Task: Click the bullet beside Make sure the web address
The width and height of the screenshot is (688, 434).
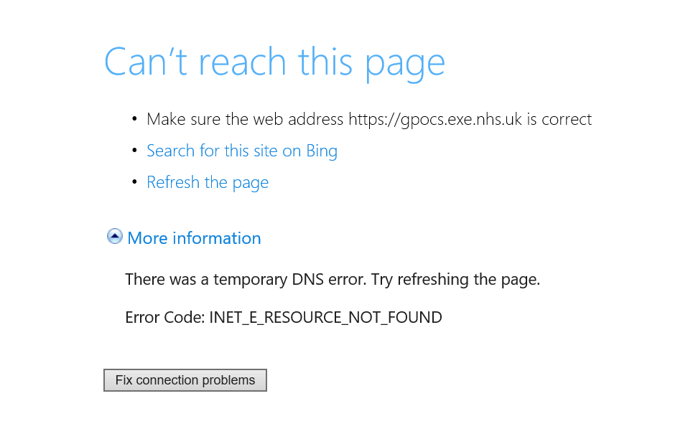Action: tap(135, 119)
